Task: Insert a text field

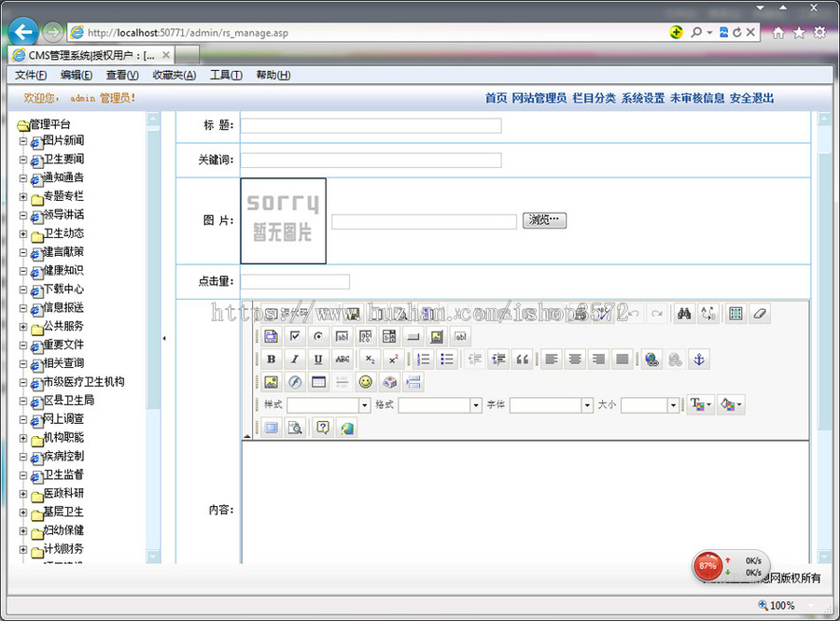Action: coord(342,336)
